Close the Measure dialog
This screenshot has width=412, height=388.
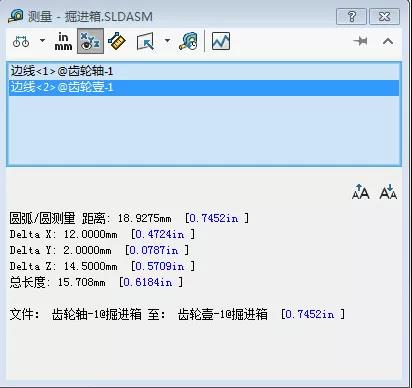pos(385,16)
